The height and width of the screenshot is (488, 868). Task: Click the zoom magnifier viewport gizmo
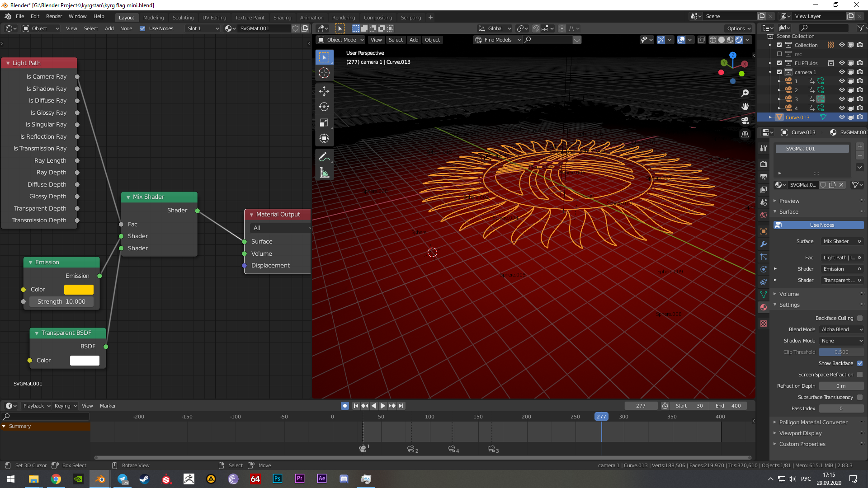[745, 93]
